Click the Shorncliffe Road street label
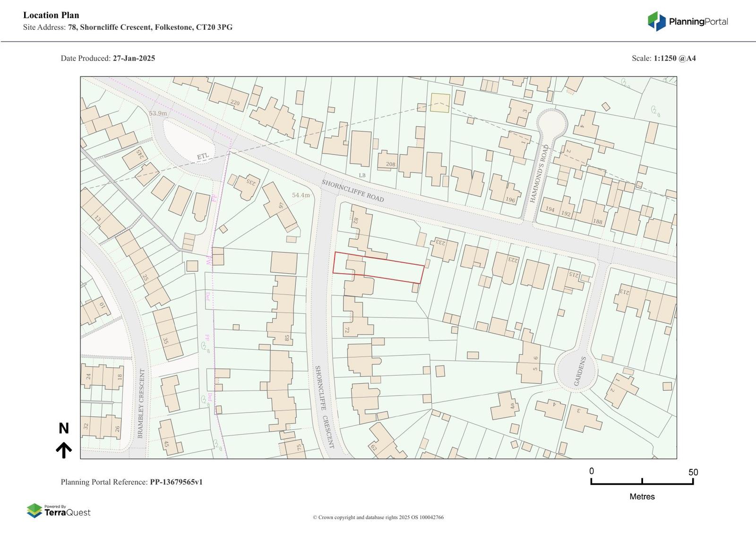Viewport: 756px width, 535px height. coord(352,191)
